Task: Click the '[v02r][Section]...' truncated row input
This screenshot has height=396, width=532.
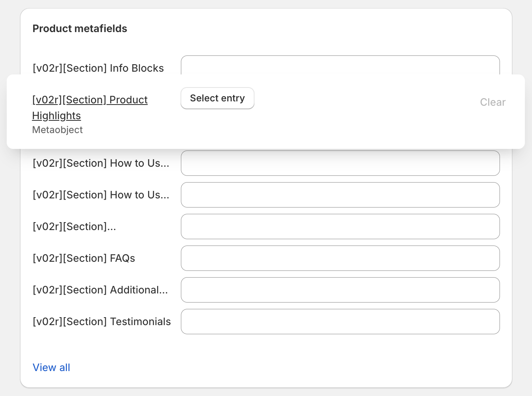Action: (x=340, y=227)
